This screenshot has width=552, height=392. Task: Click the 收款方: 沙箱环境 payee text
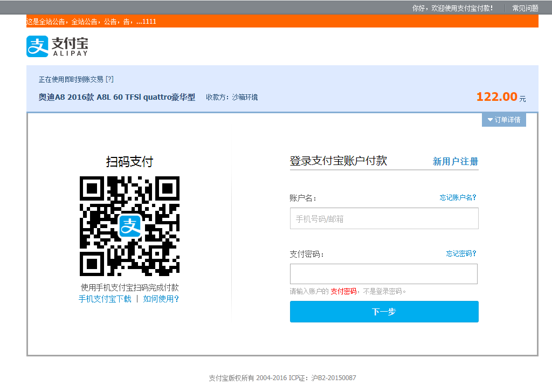coord(232,97)
